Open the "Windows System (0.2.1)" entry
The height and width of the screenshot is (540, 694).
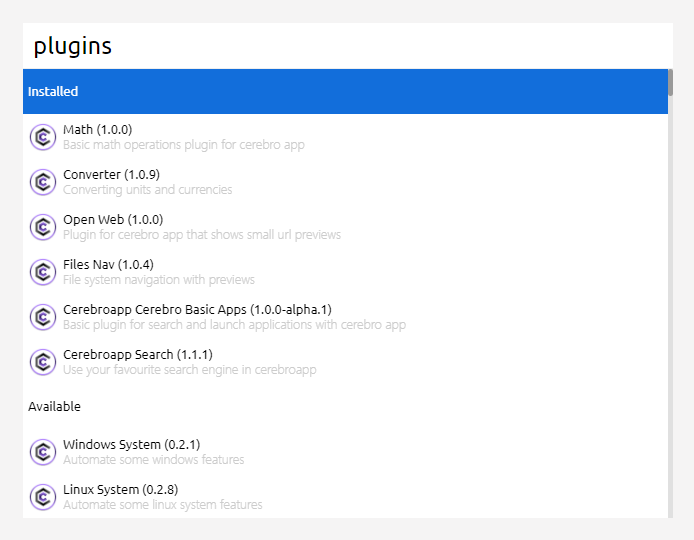345,452
